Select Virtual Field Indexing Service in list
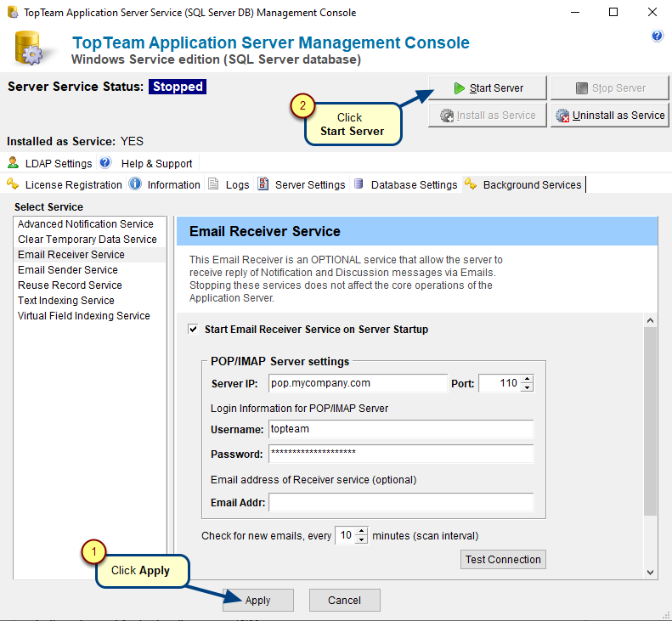672x621 pixels. tap(89, 316)
